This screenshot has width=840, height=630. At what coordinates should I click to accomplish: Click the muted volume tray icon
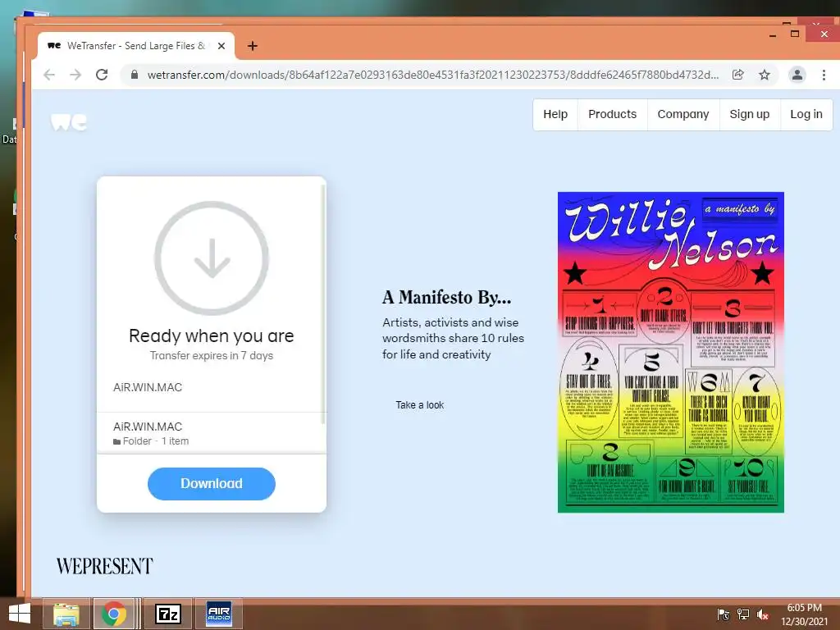coord(763,614)
